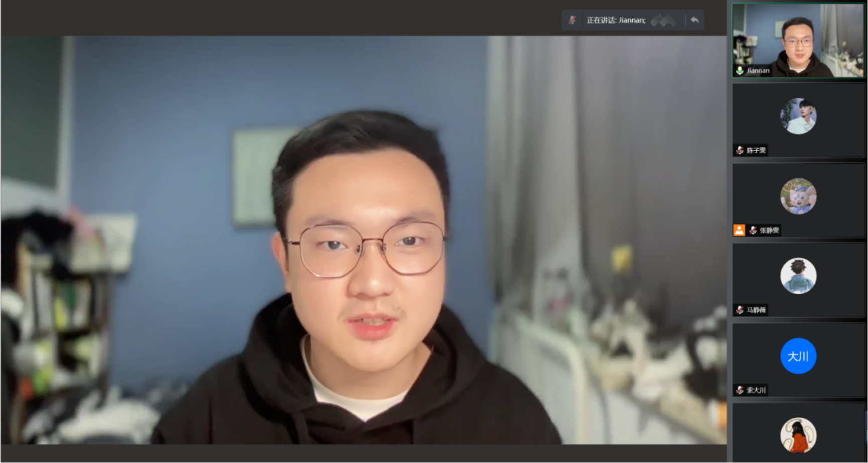This screenshot has height=463, width=868.
Task: Click the bottom avatar with orange-jacket figure
Action: point(798,435)
